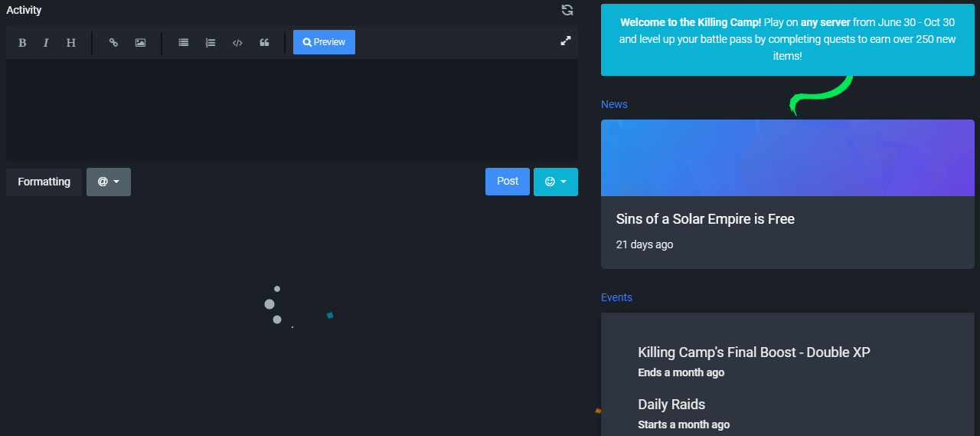Open the emoji picker dropdown
The height and width of the screenshot is (436, 980).
point(555,182)
